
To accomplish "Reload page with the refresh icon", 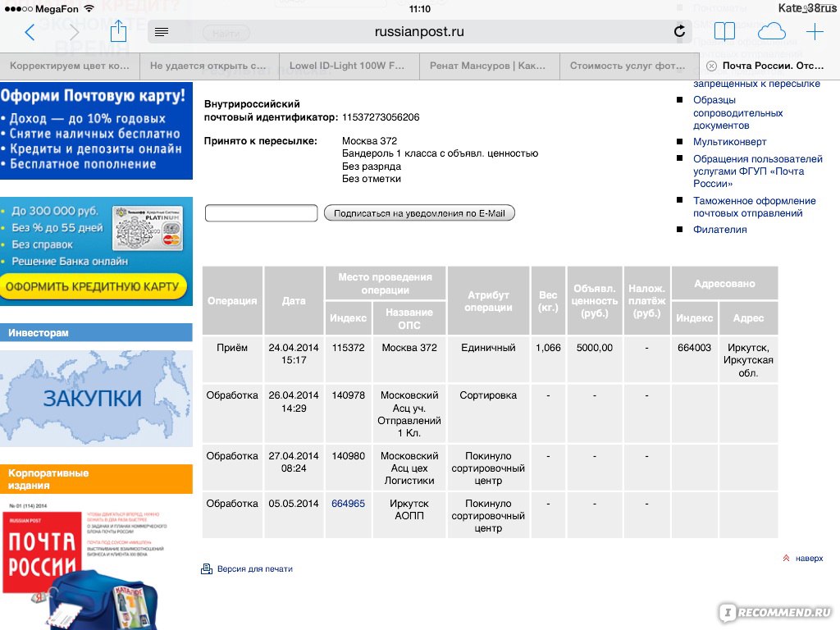I will pyautogui.click(x=679, y=32).
